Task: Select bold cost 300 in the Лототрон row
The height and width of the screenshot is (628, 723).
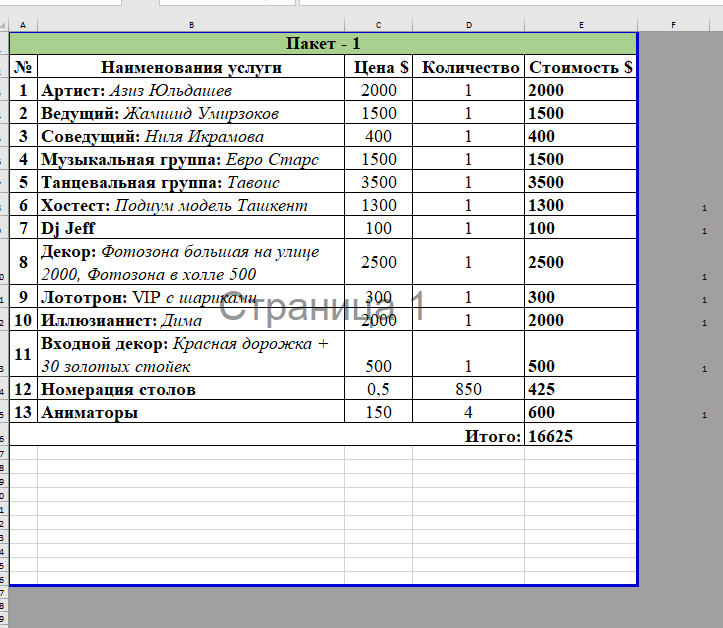Action: pyautogui.click(x=581, y=296)
